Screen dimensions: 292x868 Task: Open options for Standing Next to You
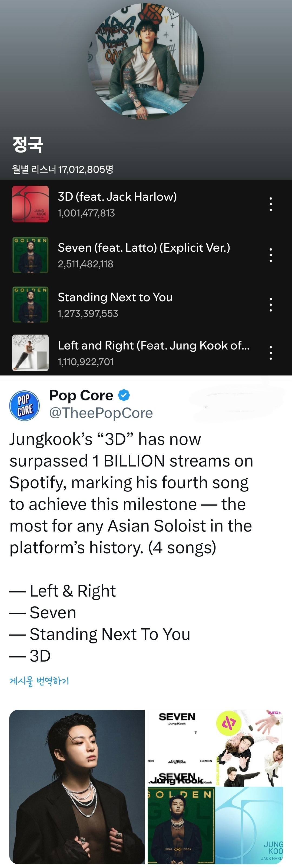[270, 305]
